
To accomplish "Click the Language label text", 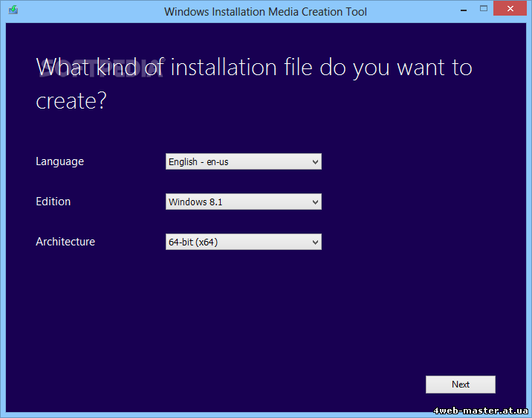I will (x=59, y=161).
